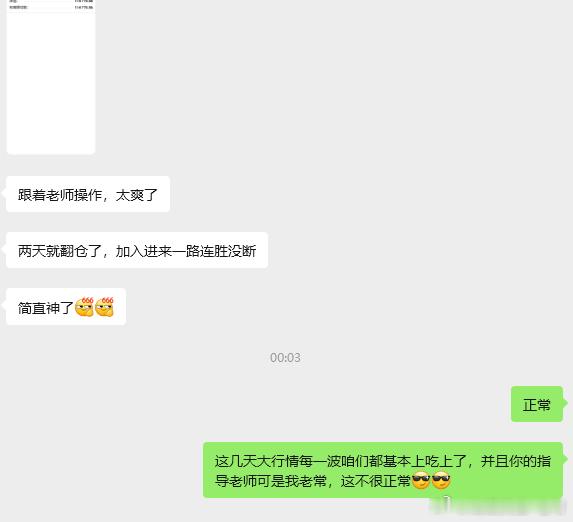Image resolution: width=573 pixels, height=522 pixels.
Task: Click the '简直神了' message text
Action: tap(46, 308)
